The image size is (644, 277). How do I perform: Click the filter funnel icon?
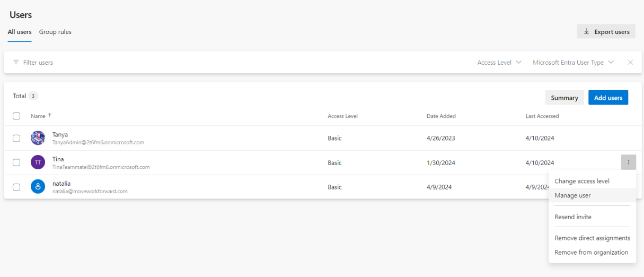(16, 63)
